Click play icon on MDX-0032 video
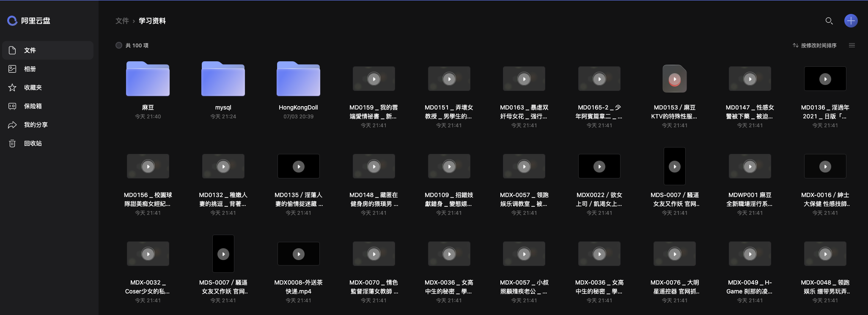The height and width of the screenshot is (315, 868). tap(148, 254)
